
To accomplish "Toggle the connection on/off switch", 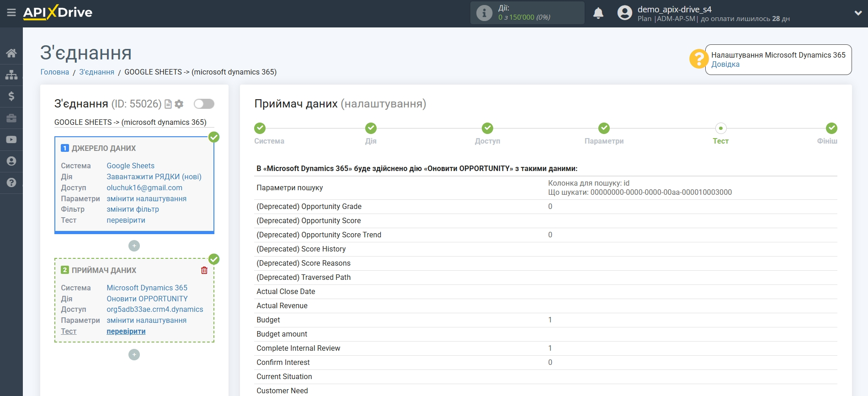I will [204, 104].
